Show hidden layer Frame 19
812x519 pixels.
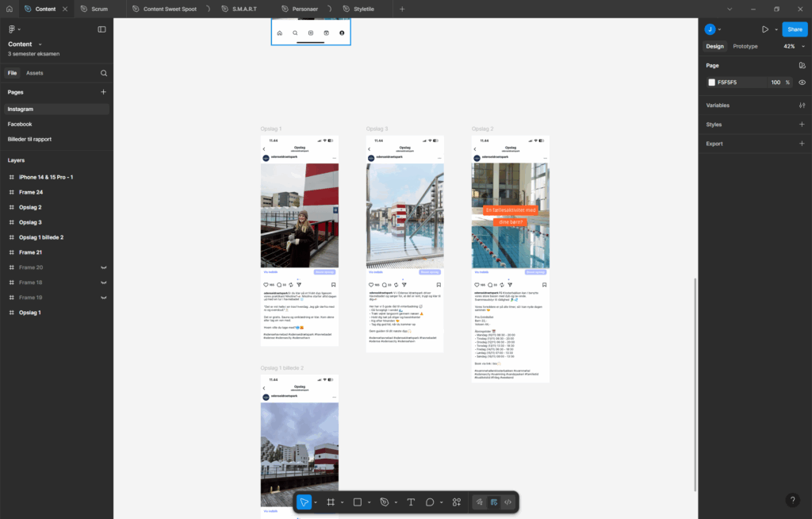point(104,298)
